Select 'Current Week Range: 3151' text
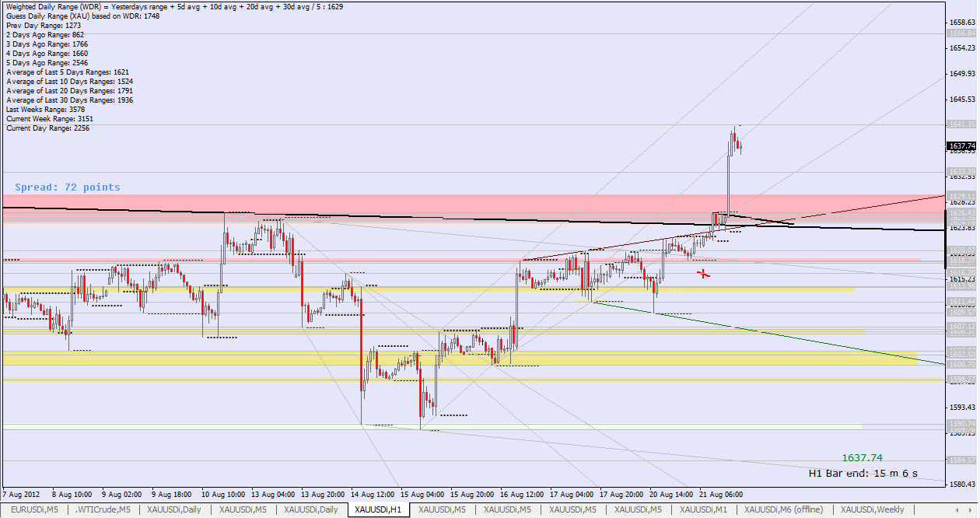The image size is (980, 518). pos(51,119)
